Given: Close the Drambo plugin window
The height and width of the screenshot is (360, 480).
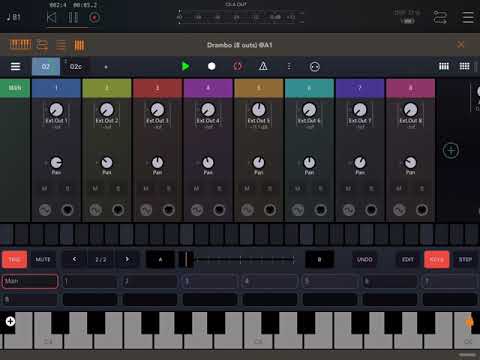Looking at the screenshot, I should point(461,44).
